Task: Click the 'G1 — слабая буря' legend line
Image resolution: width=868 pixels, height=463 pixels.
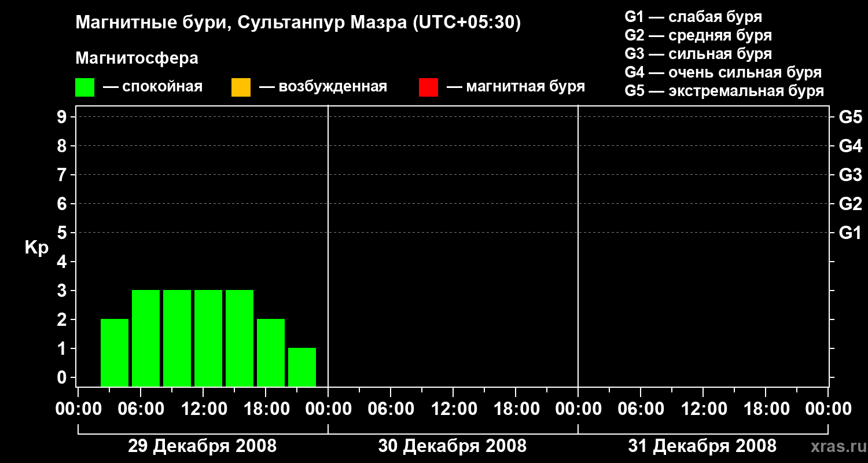Action: [693, 17]
